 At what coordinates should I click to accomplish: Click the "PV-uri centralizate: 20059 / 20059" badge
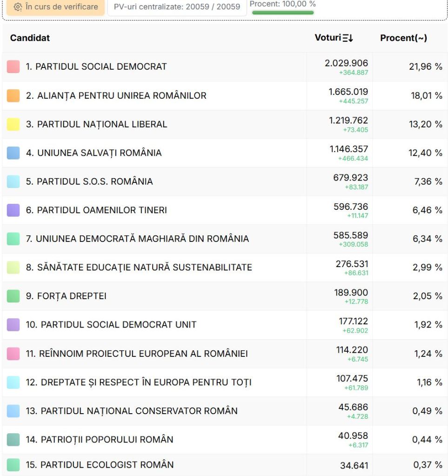(177, 8)
